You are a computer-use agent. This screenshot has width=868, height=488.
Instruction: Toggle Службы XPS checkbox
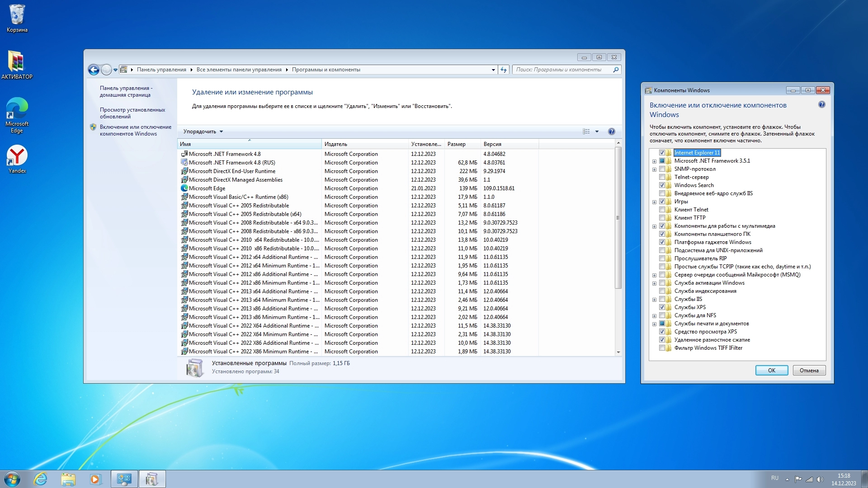coord(662,307)
